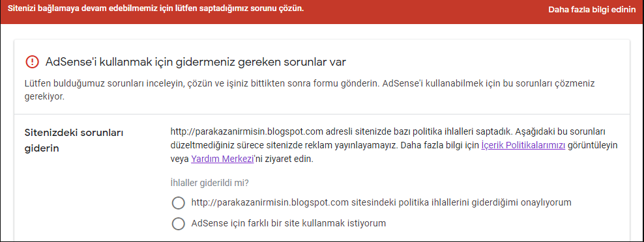Screen dimensions: 644x242
Task: Click the 'İhlaller giderildi mi?' question label
Action: pos(209,183)
